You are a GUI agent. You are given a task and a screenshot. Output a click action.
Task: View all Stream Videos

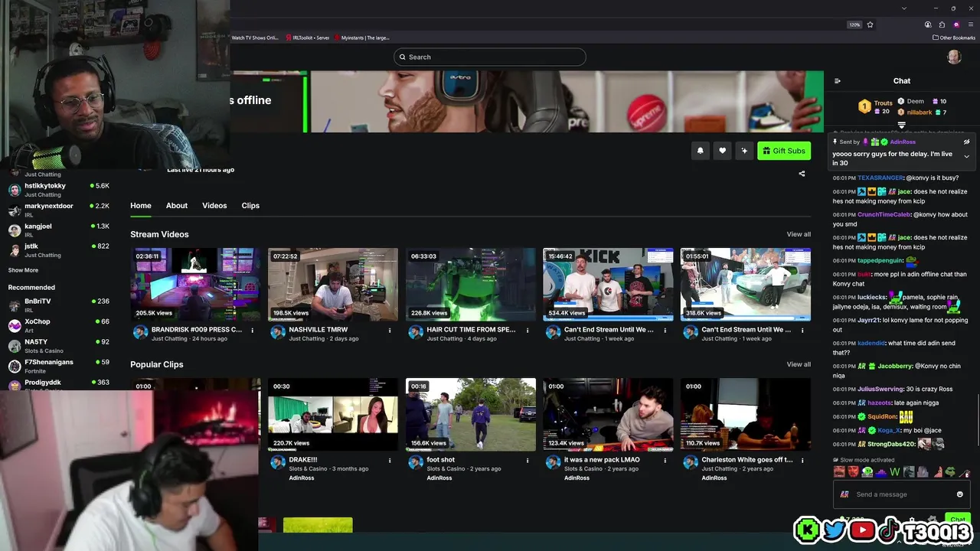[x=799, y=234]
